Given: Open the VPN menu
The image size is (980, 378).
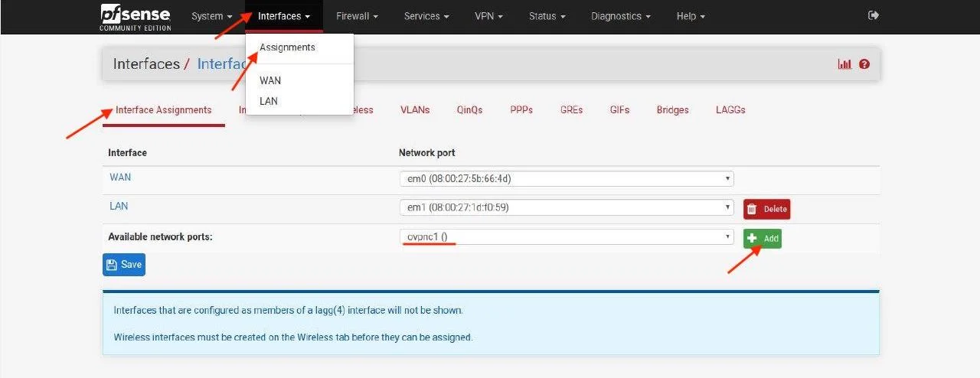Looking at the screenshot, I should click(488, 16).
